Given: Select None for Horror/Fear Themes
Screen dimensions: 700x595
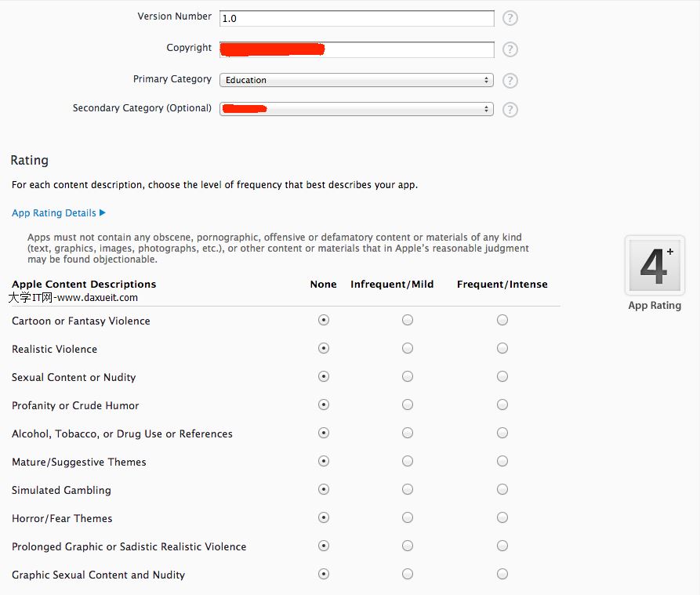Looking at the screenshot, I should 324,517.
